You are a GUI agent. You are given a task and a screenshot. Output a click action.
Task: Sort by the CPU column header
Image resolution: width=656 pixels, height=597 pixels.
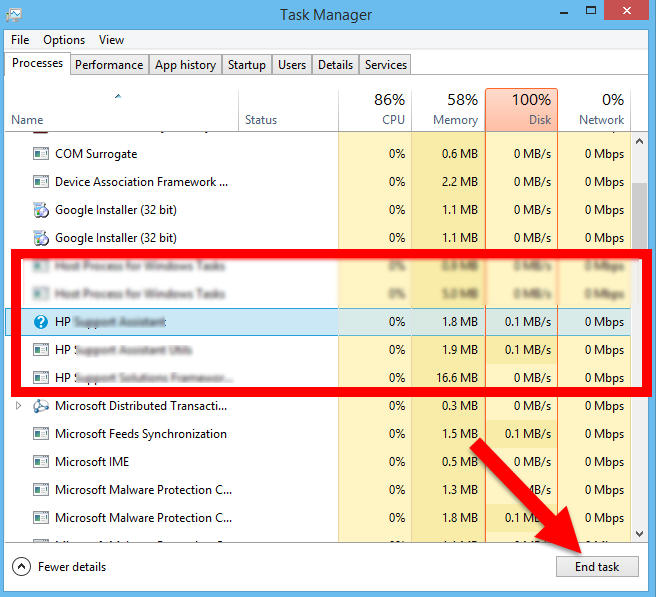pyautogui.click(x=375, y=110)
